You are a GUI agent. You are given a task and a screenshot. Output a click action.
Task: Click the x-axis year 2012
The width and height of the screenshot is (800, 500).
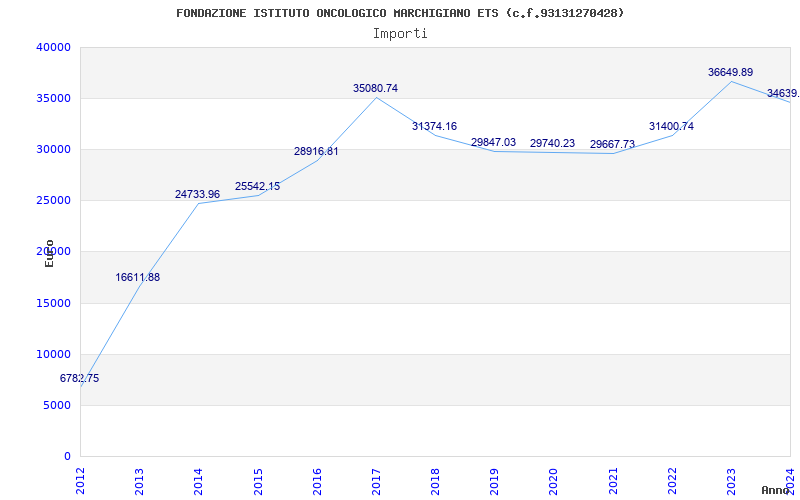80,481
